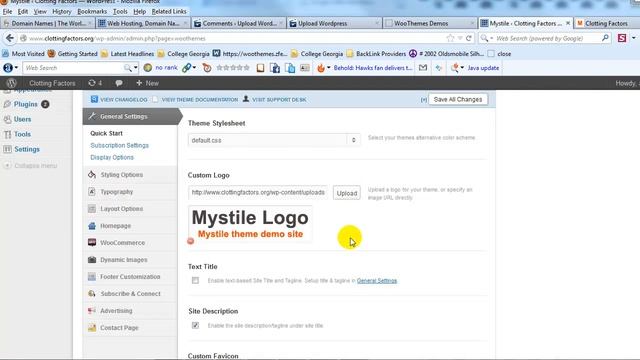Click the Dynamic Images icon
The height and width of the screenshot is (360, 640).
[92, 260]
